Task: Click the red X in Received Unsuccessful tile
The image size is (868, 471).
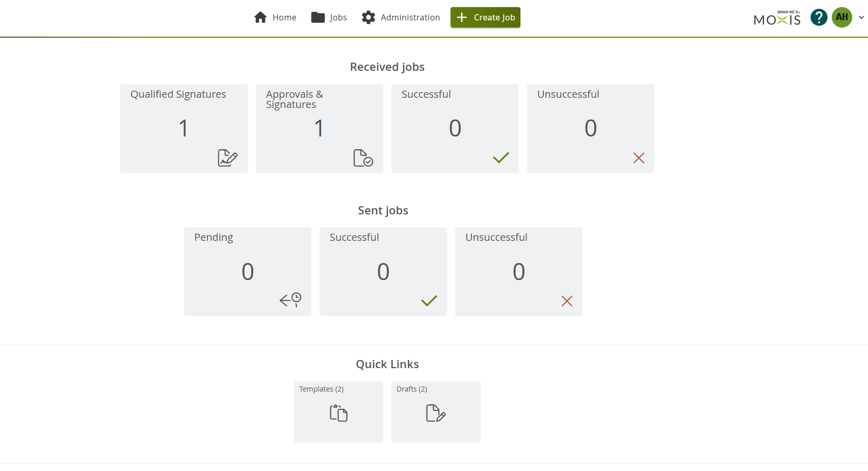Action: coord(638,158)
